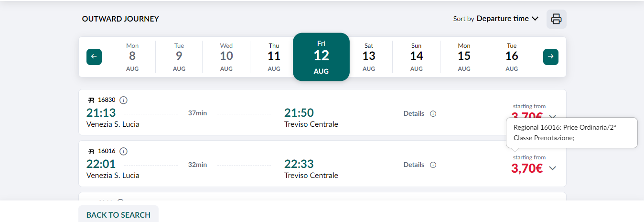Image resolution: width=644 pixels, height=222 pixels.
Task: Select Thu 11 Aug date tab
Action: 274,57
